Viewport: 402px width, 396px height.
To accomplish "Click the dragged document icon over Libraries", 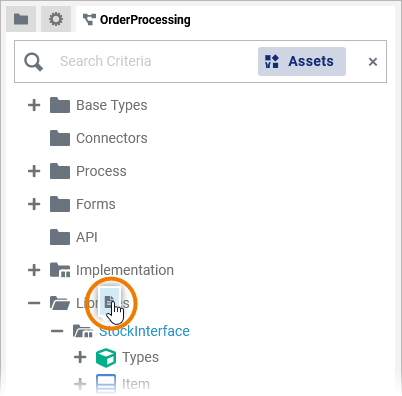I will tap(110, 302).
